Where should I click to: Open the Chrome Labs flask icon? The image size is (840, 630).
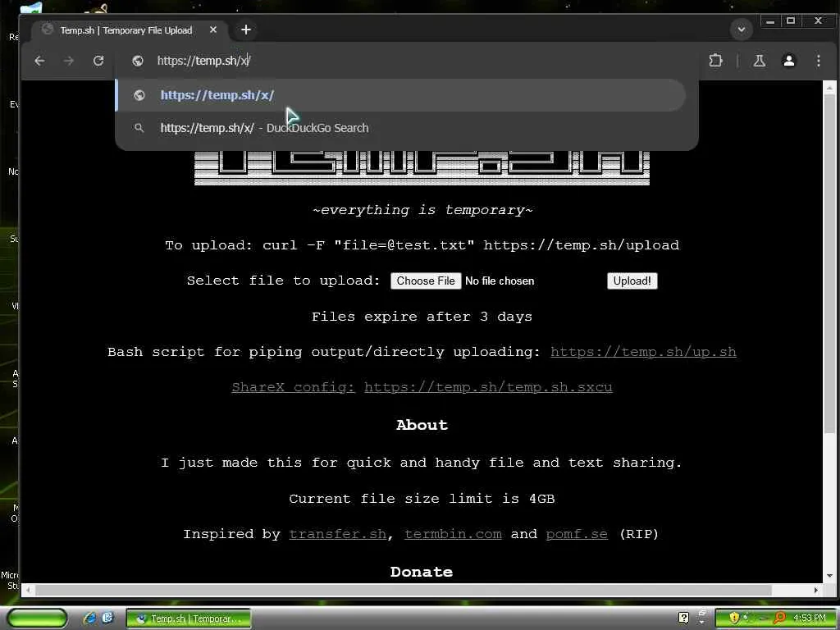759,61
